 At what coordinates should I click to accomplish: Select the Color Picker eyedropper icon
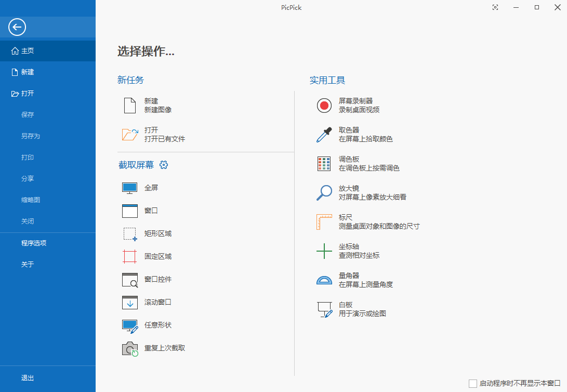(324, 135)
